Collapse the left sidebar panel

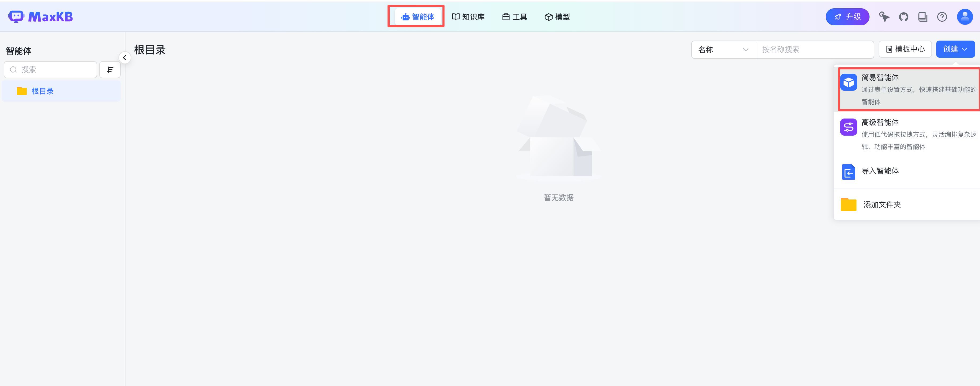click(124, 58)
